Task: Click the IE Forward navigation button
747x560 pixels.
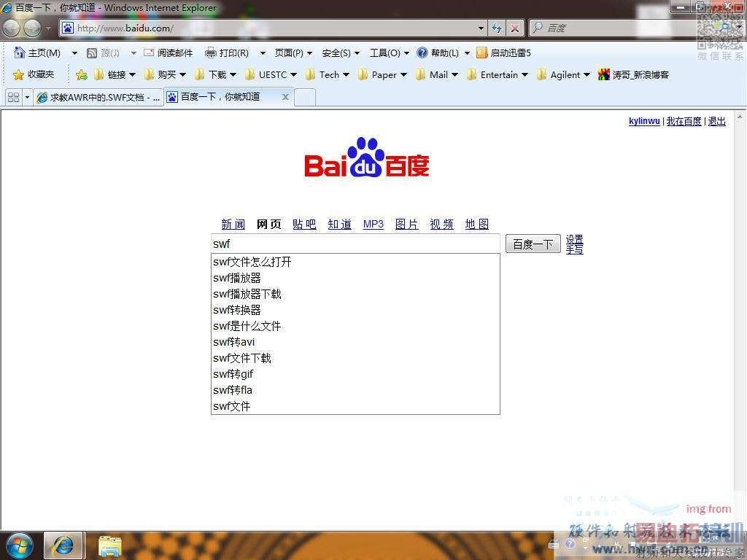Action: (x=32, y=28)
